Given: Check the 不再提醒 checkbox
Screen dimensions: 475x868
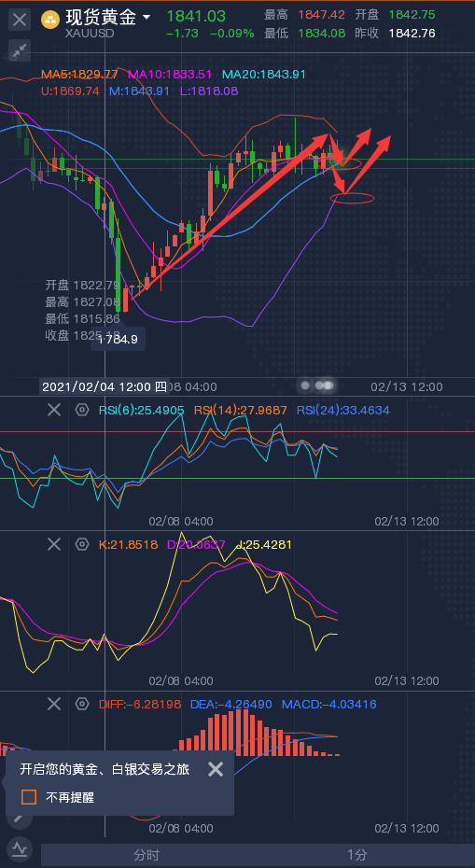Looking at the screenshot, I should click(29, 797).
